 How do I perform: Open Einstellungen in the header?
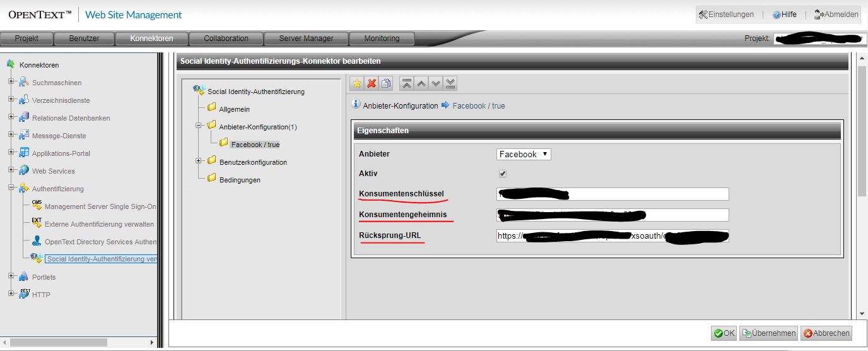[x=727, y=15]
